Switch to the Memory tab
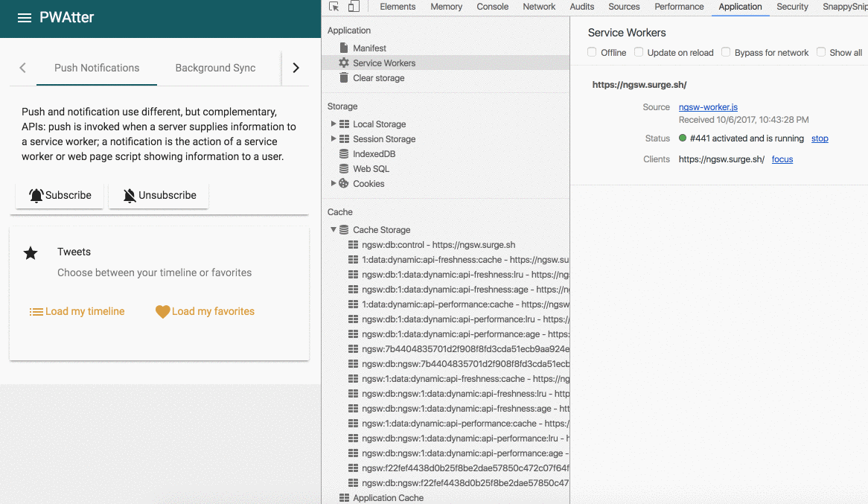This screenshot has width=868, height=504. [x=446, y=7]
